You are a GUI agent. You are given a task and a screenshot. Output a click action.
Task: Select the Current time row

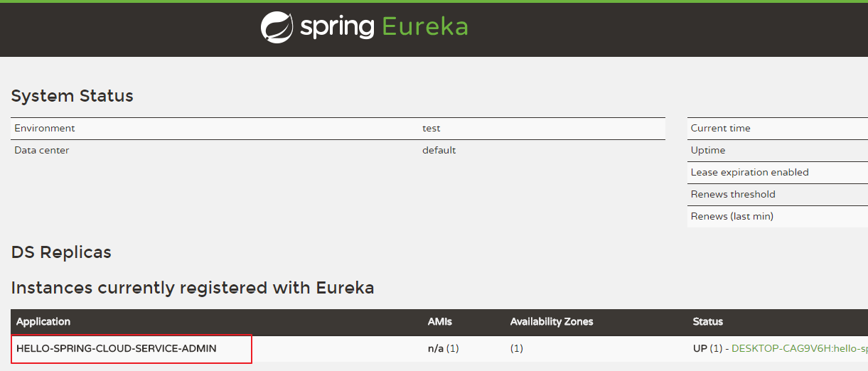pos(778,129)
